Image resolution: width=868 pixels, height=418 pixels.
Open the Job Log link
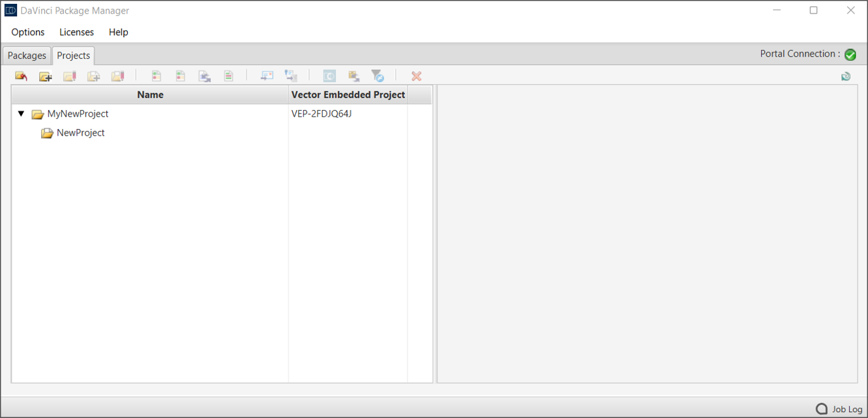[x=847, y=410]
